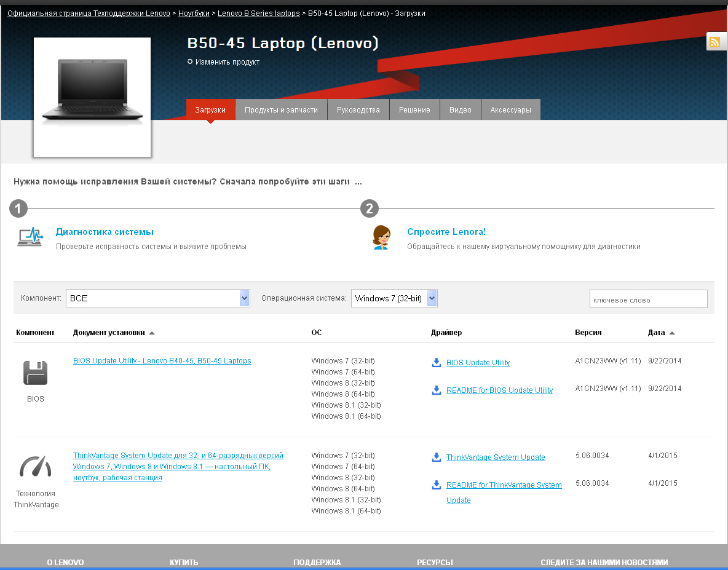Sort by 'Документ установки' arrow
728x570 pixels.
[152, 333]
